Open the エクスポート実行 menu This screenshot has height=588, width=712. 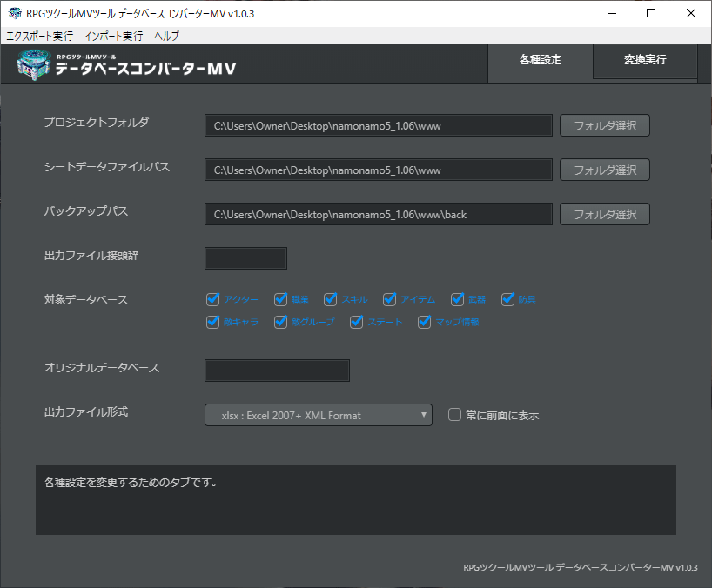[x=39, y=36]
